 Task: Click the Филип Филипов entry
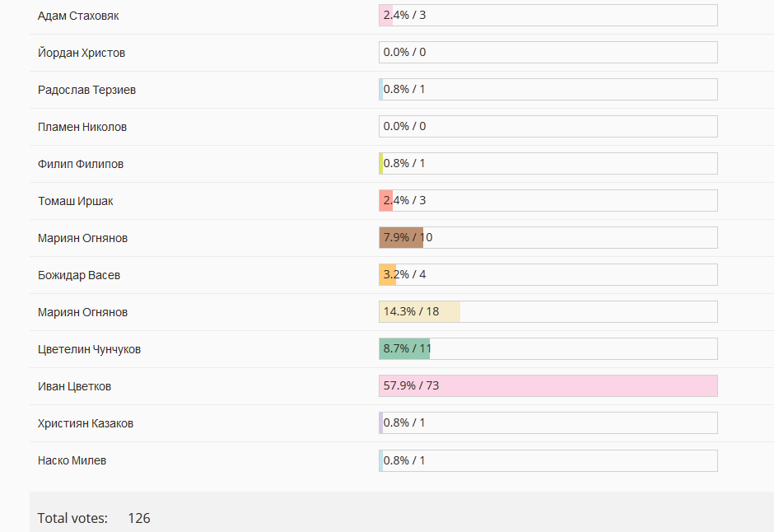pos(81,164)
